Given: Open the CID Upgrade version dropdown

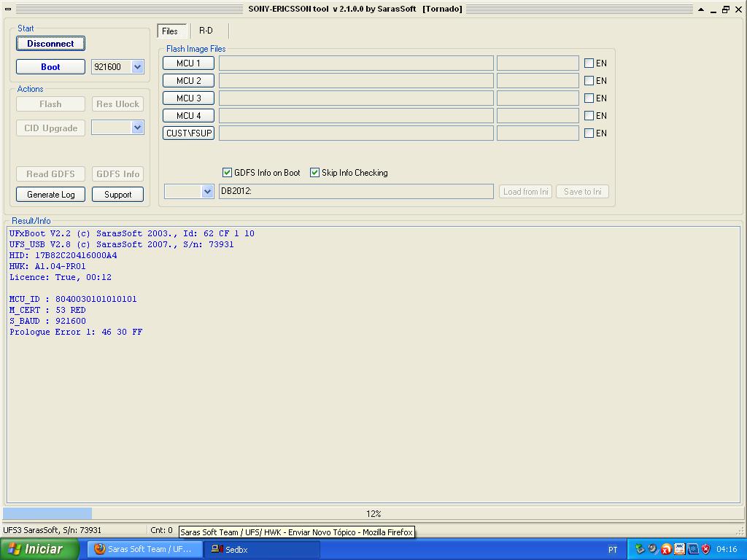Looking at the screenshot, I should click(138, 127).
